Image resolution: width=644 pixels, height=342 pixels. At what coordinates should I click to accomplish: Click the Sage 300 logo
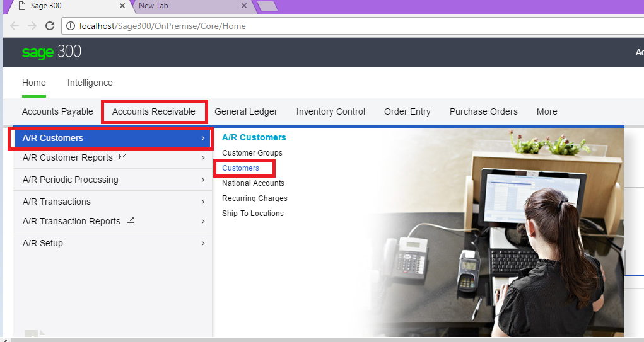point(51,52)
